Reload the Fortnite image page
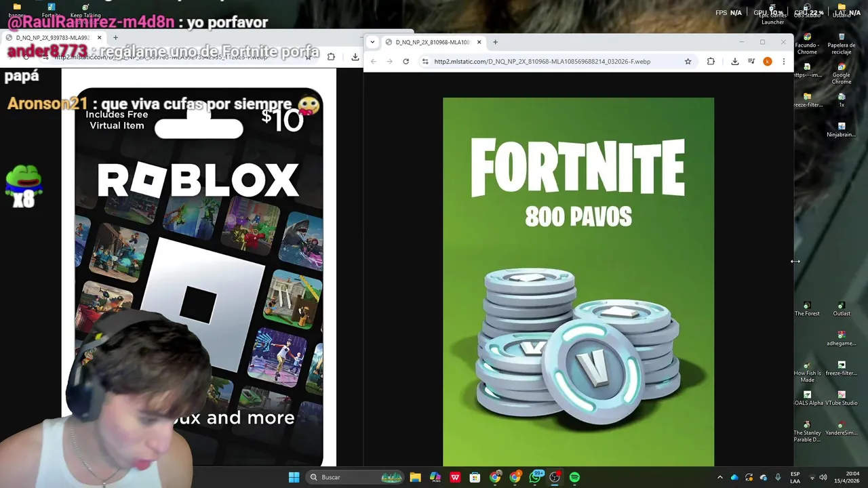 click(x=406, y=62)
